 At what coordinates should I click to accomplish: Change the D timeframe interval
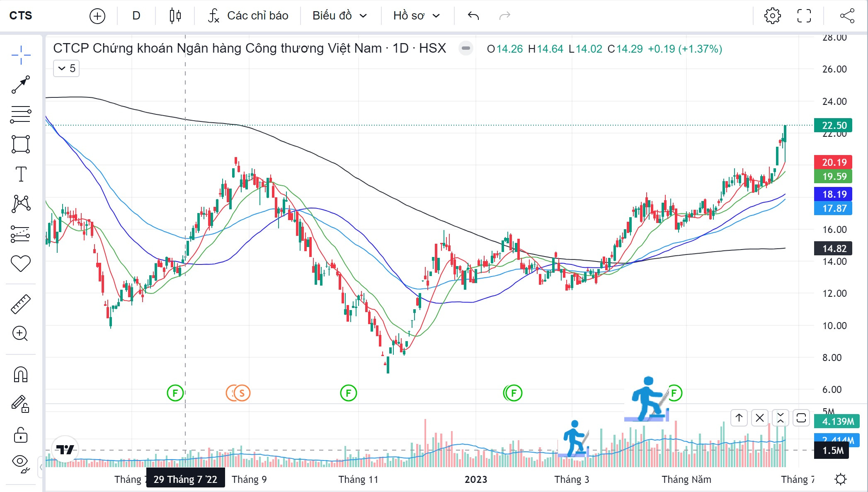click(136, 16)
